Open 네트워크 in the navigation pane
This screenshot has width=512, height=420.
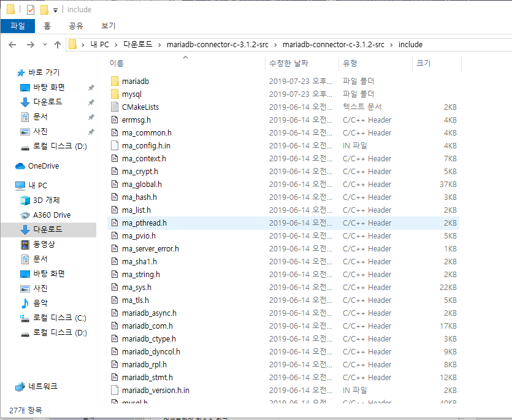tap(43, 386)
